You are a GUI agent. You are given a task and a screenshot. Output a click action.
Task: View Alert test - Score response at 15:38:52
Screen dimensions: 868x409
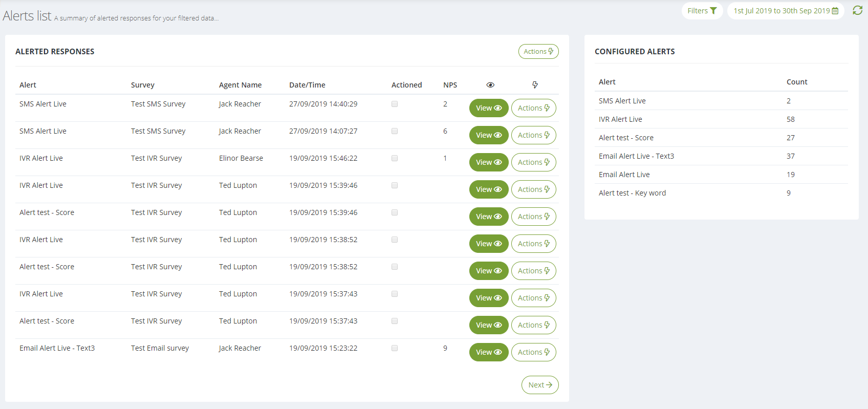coord(489,271)
